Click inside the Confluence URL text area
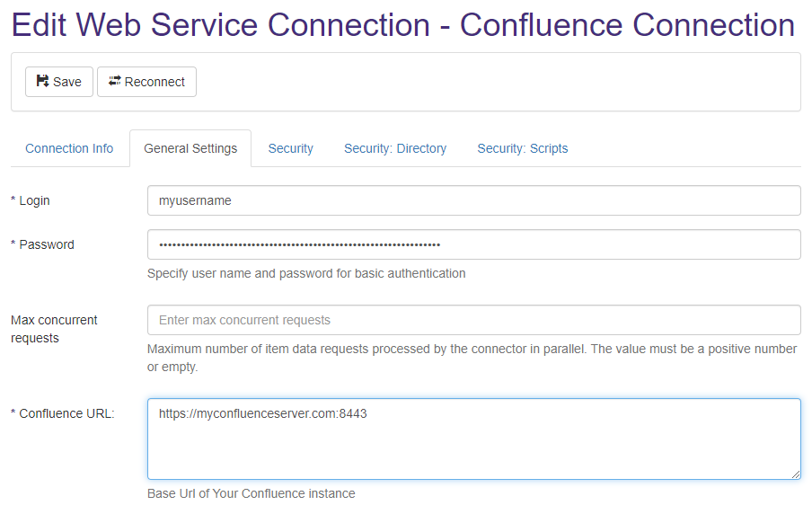The width and height of the screenshot is (812, 514). coord(473,439)
